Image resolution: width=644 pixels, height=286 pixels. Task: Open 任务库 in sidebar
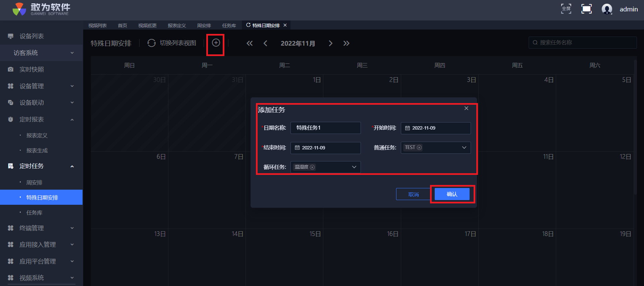[34, 213]
